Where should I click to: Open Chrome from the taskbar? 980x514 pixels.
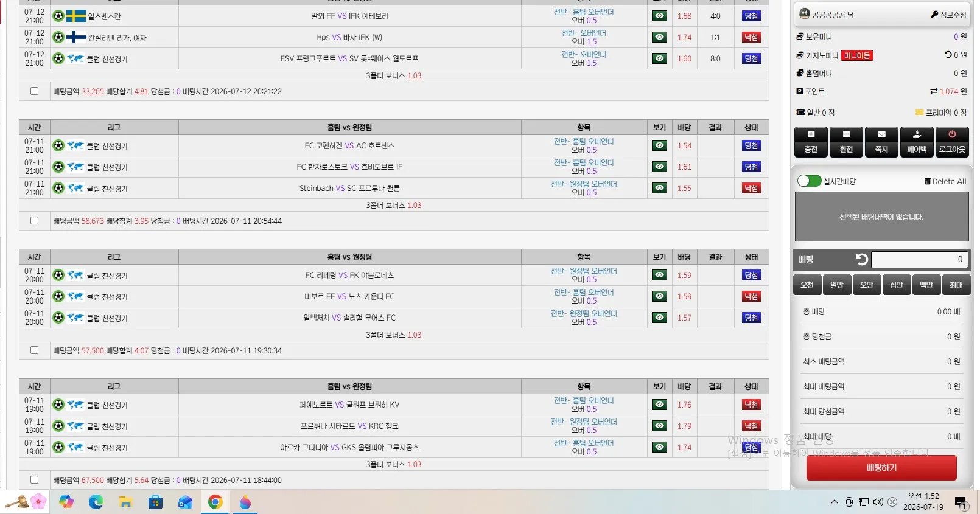tap(215, 502)
